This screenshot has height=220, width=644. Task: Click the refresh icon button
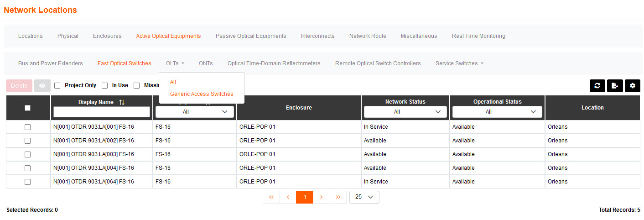[x=597, y=86]
